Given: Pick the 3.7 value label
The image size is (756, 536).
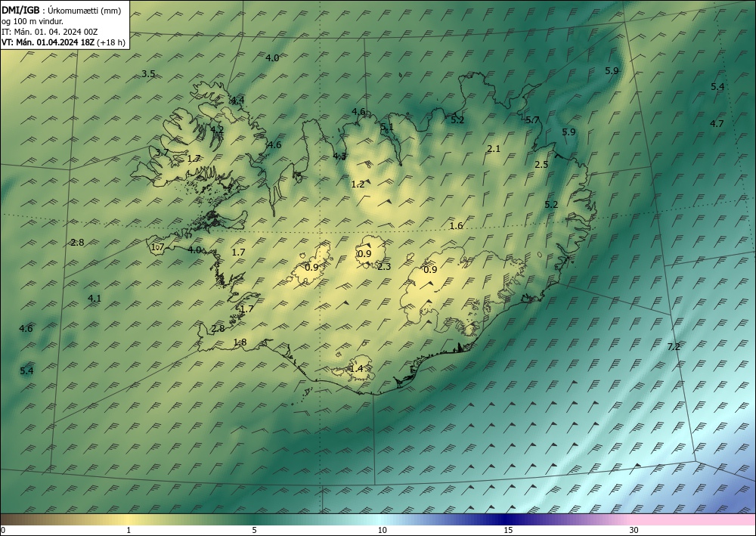Looking at the screenshot, I should point(162,152).
